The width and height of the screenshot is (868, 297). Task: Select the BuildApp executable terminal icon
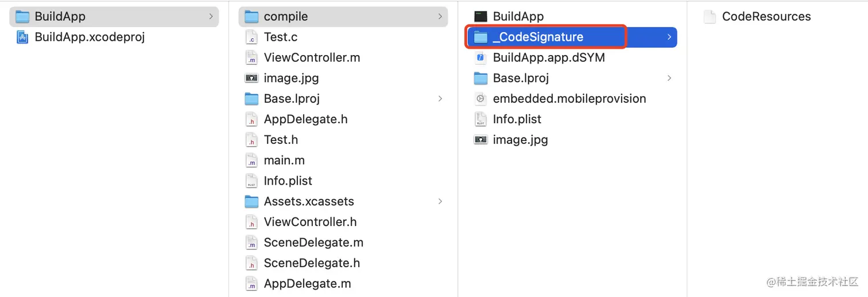coord(480,17)
